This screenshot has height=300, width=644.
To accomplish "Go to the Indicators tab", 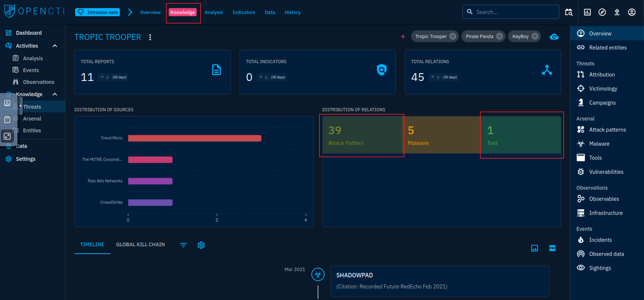I will tap(244, 12).
